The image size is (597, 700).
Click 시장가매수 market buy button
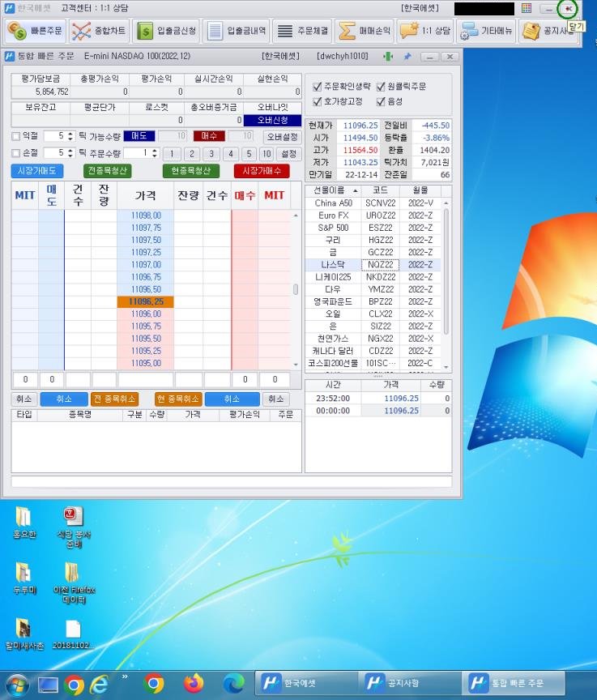pyautogui.click(x=262, y=171)
